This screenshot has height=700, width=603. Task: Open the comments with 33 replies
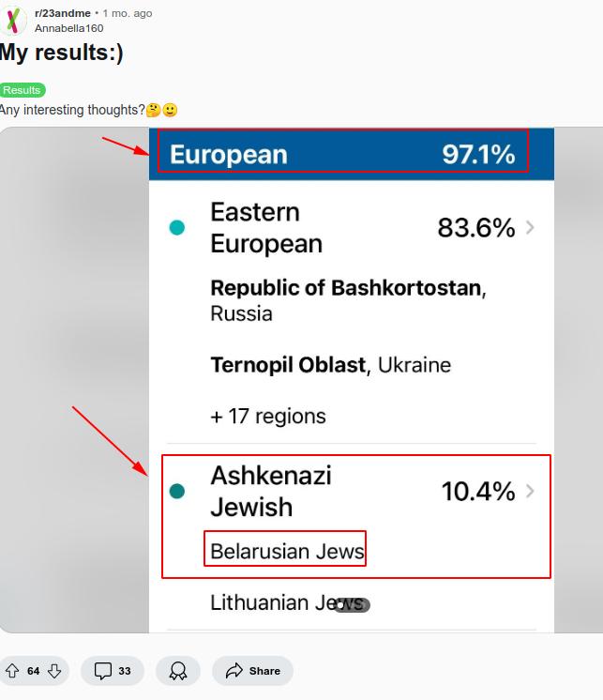(x=113, y=671)
